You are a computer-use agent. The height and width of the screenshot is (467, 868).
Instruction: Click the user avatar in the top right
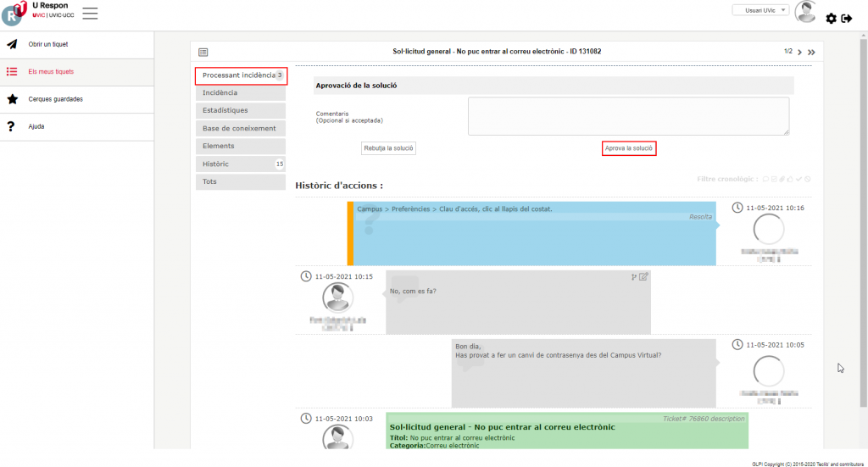click(805, 12)
